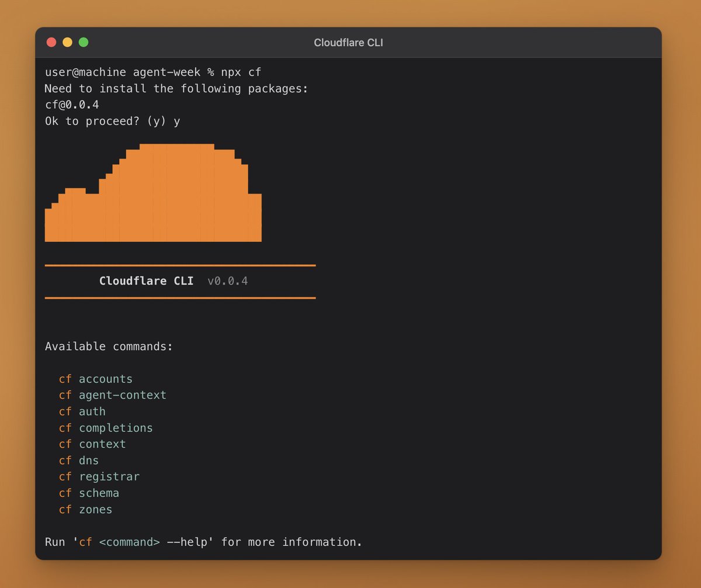The width and height of the screenshot is (701, 588).
Task: Click the gray 'v0.0.4' version label
Action: 228,281
